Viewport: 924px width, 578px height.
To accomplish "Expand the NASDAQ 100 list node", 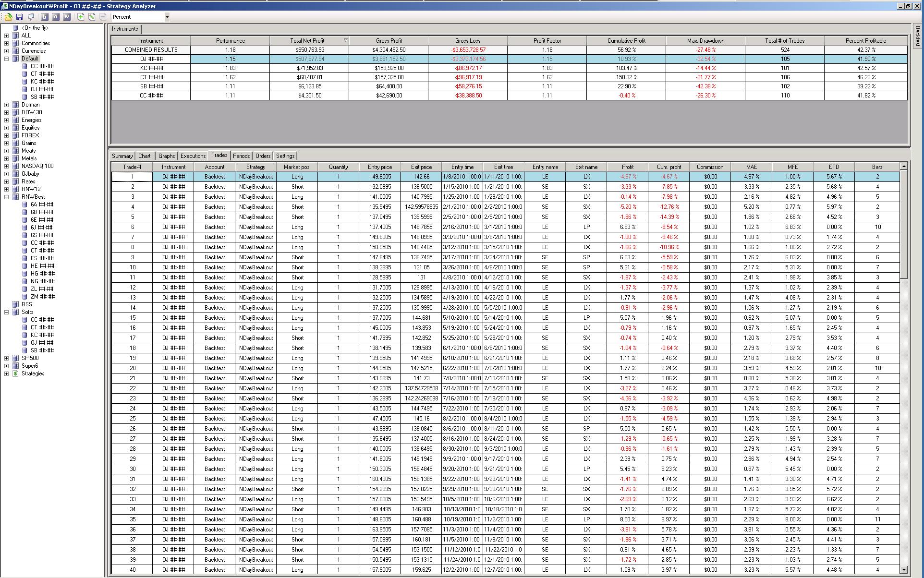I will 6,166.
